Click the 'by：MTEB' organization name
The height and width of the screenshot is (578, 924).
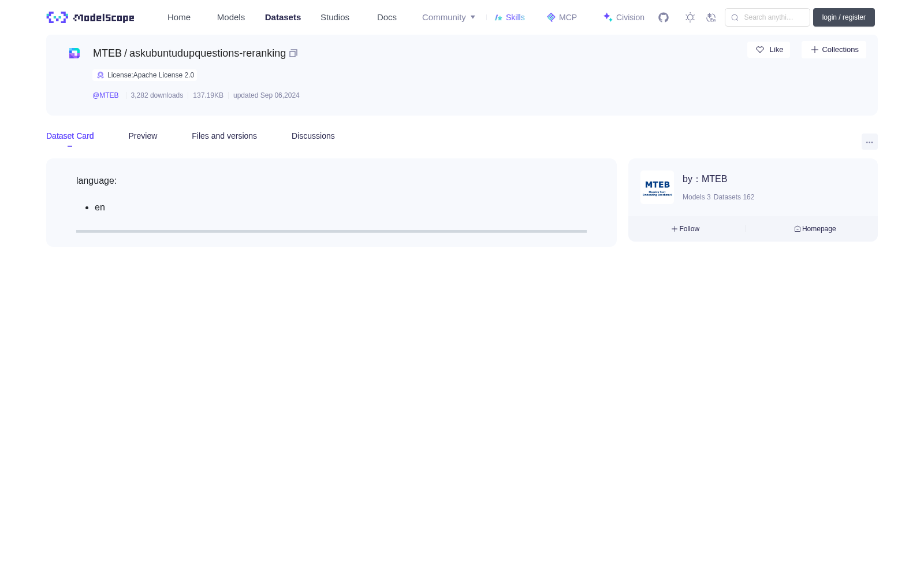coord(705,179)
